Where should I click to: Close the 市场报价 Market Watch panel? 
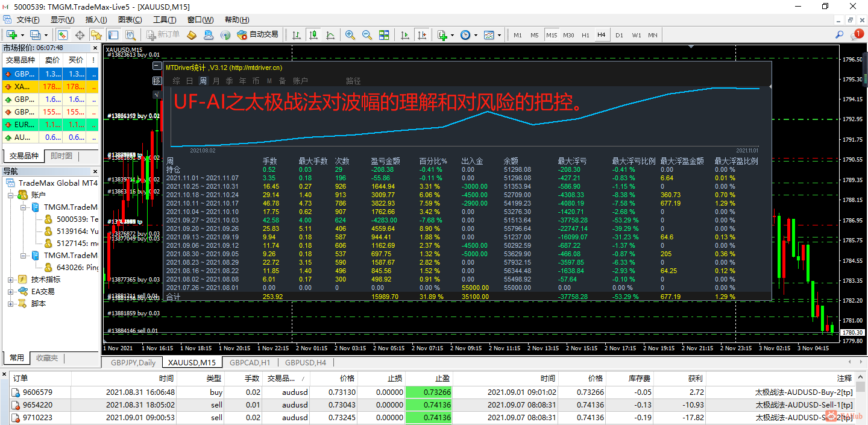95,48
